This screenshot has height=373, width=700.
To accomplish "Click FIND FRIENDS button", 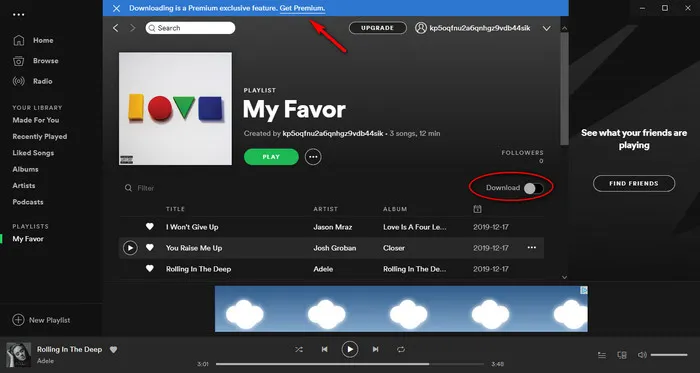I will pos(634,183).
